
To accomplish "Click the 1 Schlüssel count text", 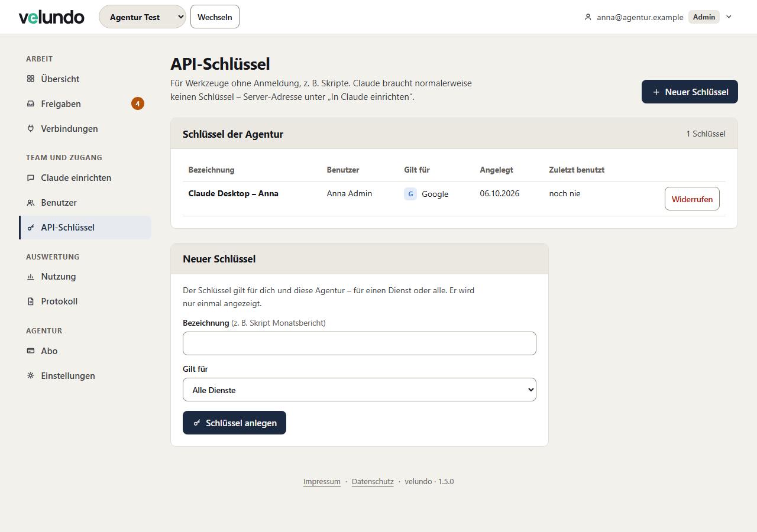I will [706, 134].
